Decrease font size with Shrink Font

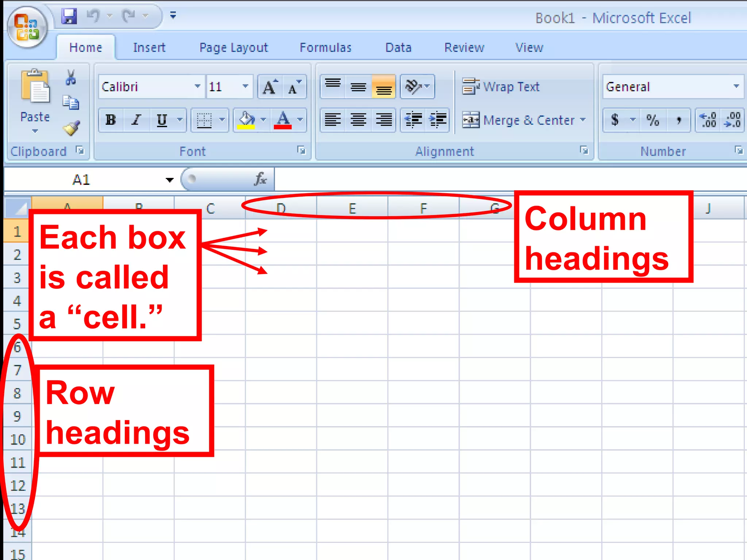coord(295,87)
